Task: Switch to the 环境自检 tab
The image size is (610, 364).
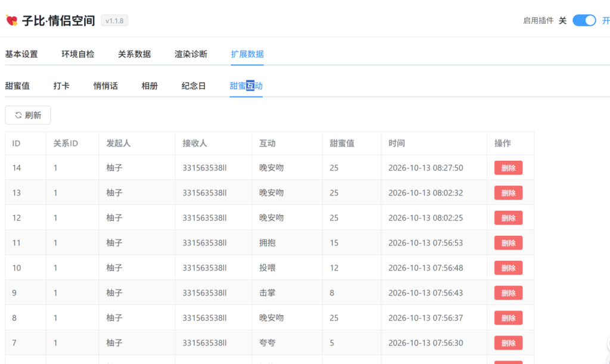Action: click(78, 54)
